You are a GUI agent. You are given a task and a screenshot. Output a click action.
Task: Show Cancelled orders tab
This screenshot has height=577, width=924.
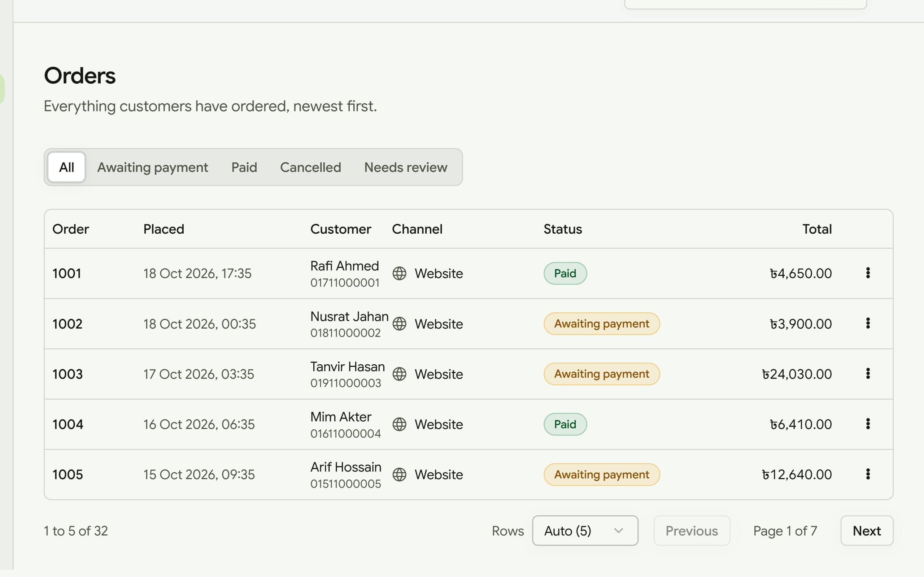coord(310,167)
